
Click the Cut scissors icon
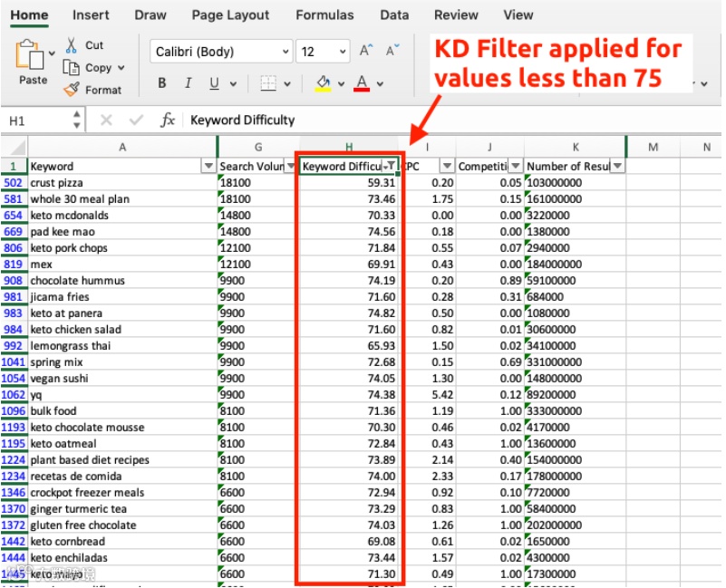click(x=71, y=45)
